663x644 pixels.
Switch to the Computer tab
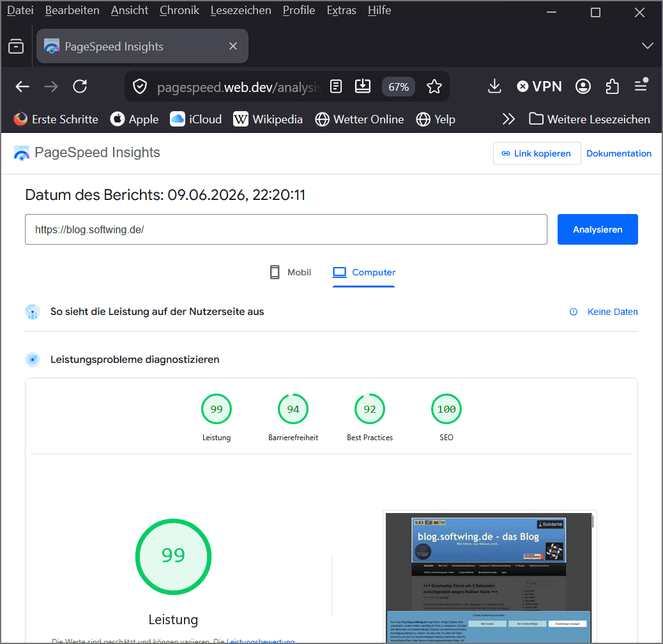point(363,272)
